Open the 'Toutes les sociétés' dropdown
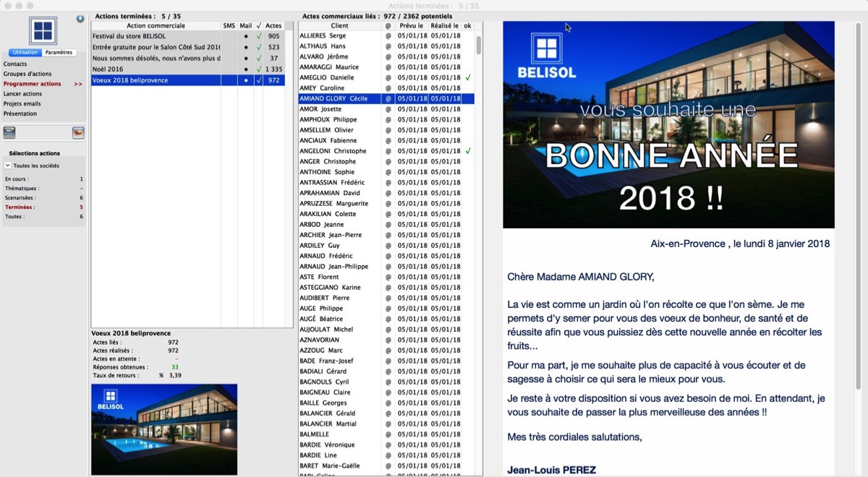The image size is (868, 477). (9, 166)
